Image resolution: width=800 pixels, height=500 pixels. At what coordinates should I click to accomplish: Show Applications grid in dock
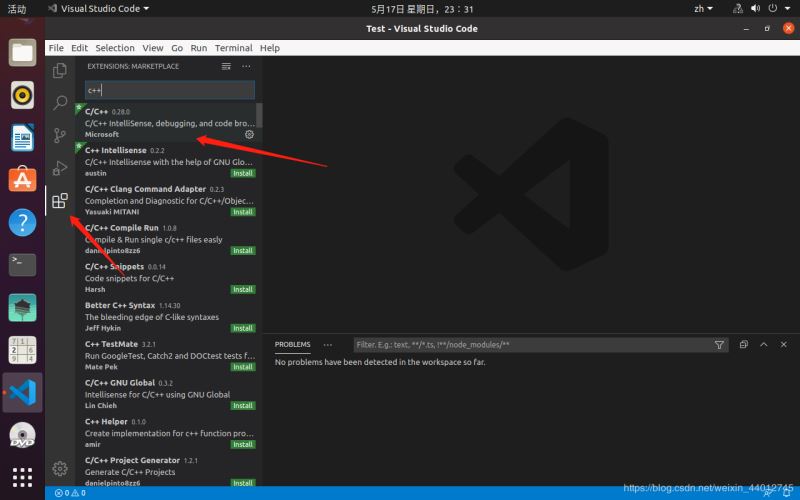pyautogui.click(x=22, y=477)
